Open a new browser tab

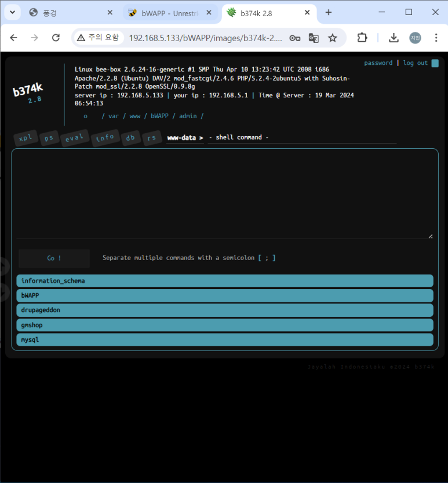pos(329,12)
